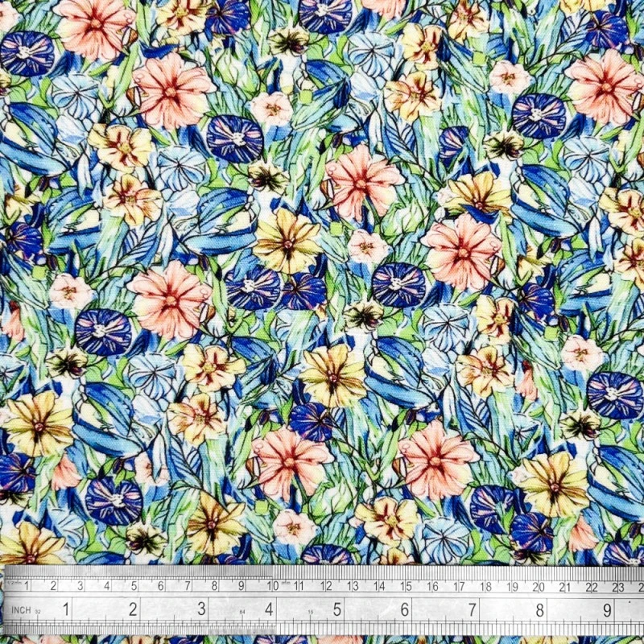Viewport: 644px width, 644px height.
Task: Tap the 1 centimeter mark on the ruler
Action: tap(29, 585)
